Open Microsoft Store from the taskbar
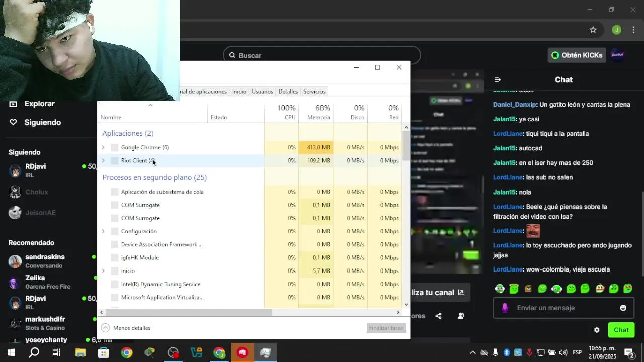The height and width of the screenshot is (362, 644). pyautogui.click(x=104, y=353)
